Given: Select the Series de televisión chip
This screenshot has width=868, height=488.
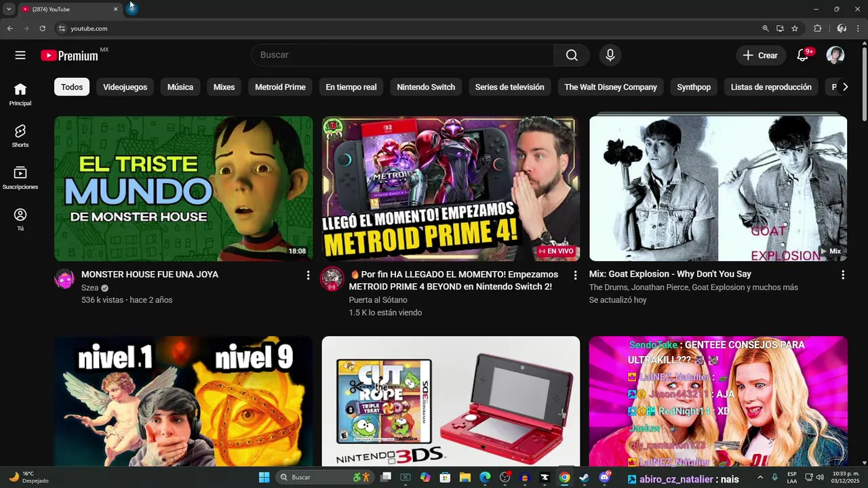Looking at the screenshot, I should (510, 87).
